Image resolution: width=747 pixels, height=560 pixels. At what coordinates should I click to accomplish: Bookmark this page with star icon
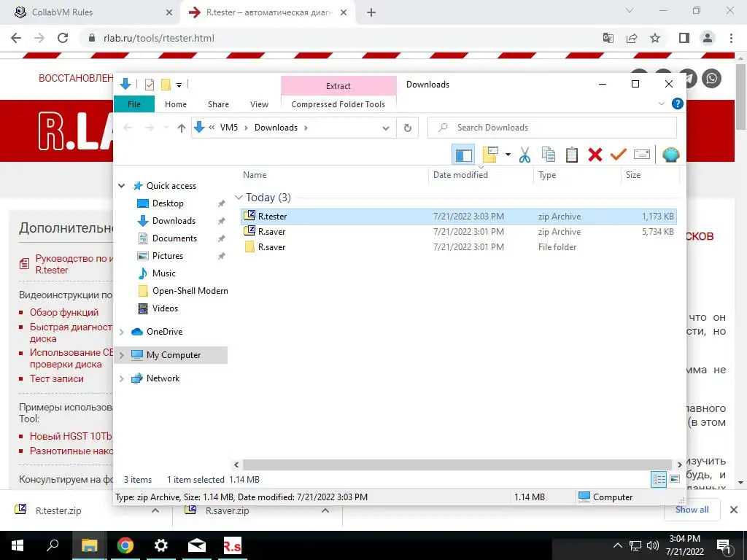pyautogui.click(x=655, y=38)
